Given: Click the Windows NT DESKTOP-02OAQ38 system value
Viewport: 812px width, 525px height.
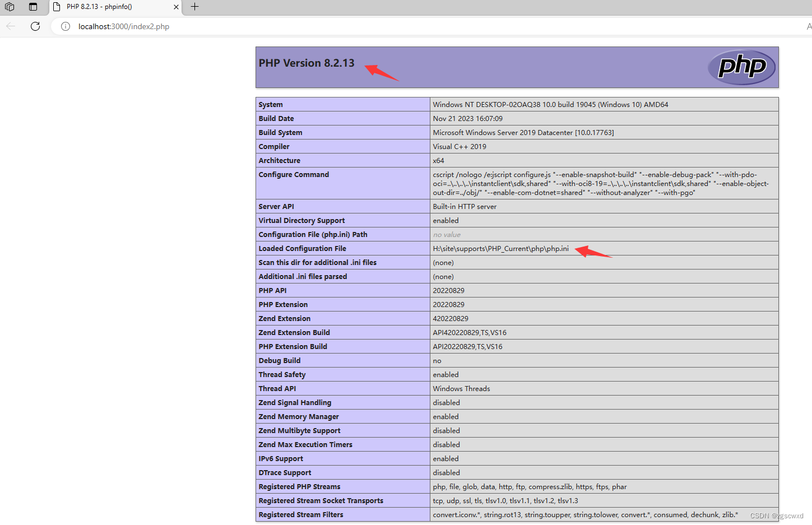Looking at the screenshot, I should pyautogui.click(x=550, y=105).
